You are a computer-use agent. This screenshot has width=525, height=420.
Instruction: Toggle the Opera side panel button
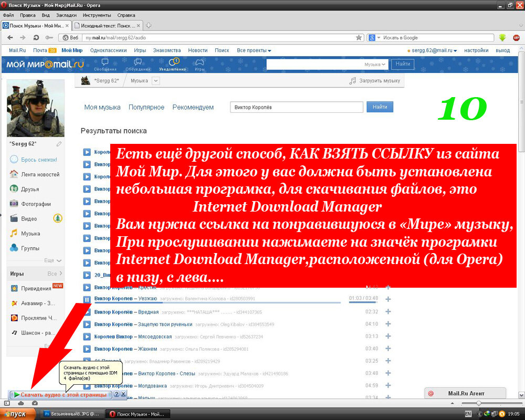click(7, 403)
